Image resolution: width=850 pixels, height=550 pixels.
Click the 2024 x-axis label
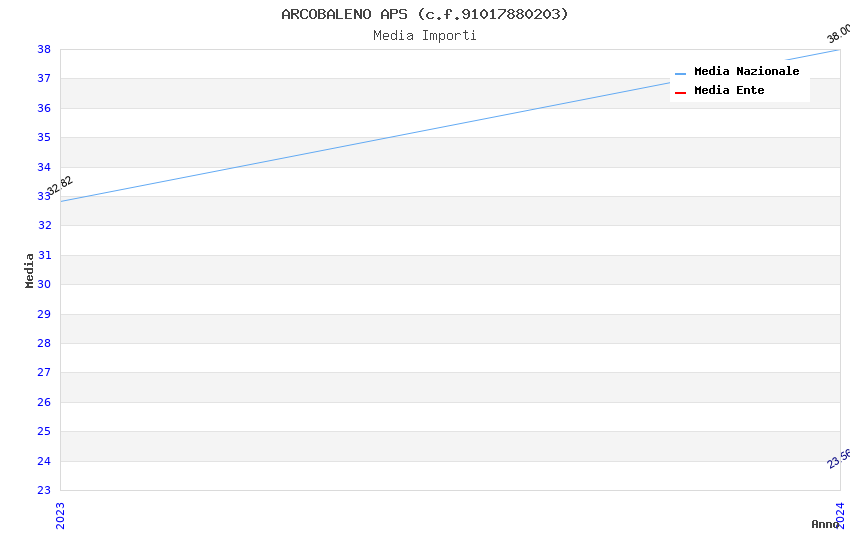click(x=840, y=515)
